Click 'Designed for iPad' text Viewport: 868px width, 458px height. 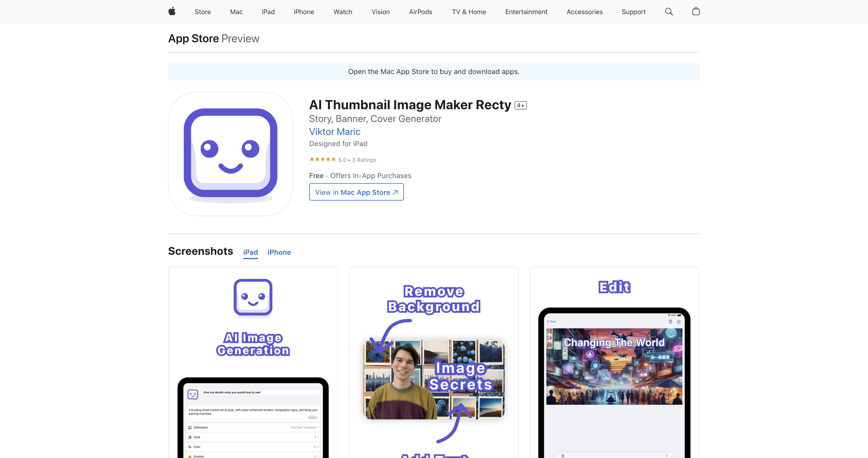[338, 144]
